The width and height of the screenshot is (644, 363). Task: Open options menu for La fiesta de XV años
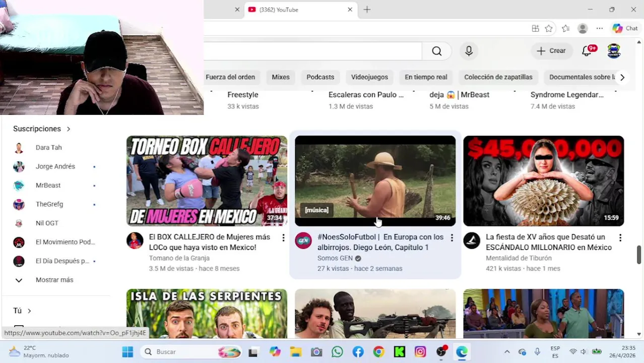tap(620, 237)
